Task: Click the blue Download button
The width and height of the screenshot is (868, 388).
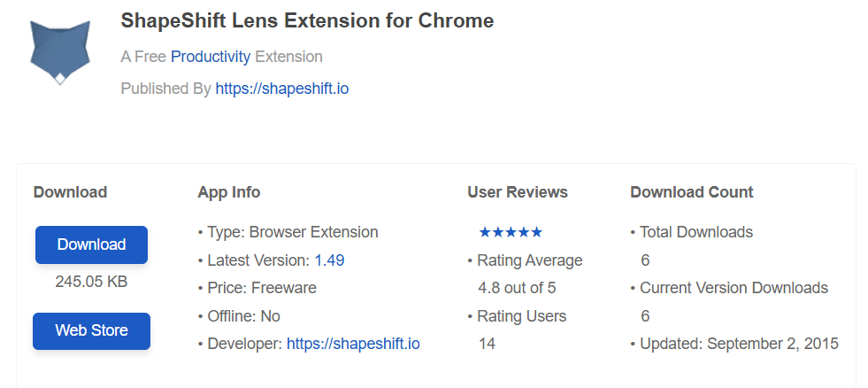Action: click(x=91, y=244)
